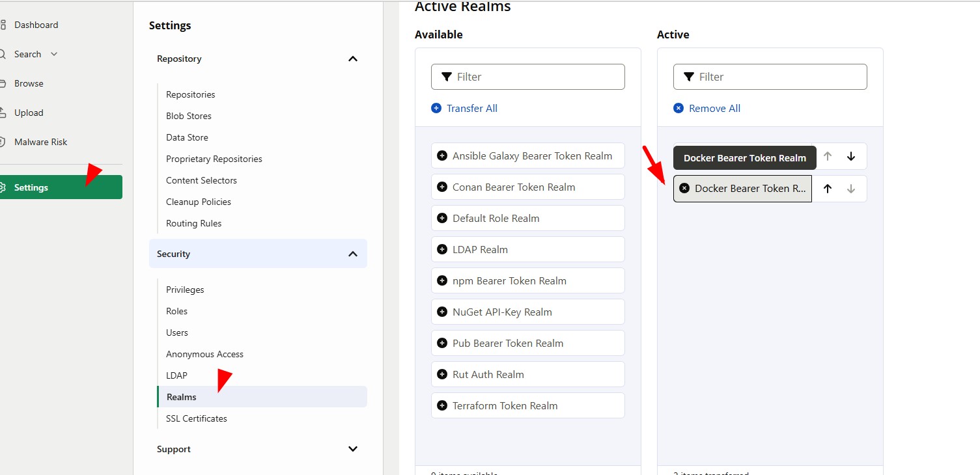This screenshot has width=980, height=475.
Task: Collapse the Security section
Action: coord(258,254)
